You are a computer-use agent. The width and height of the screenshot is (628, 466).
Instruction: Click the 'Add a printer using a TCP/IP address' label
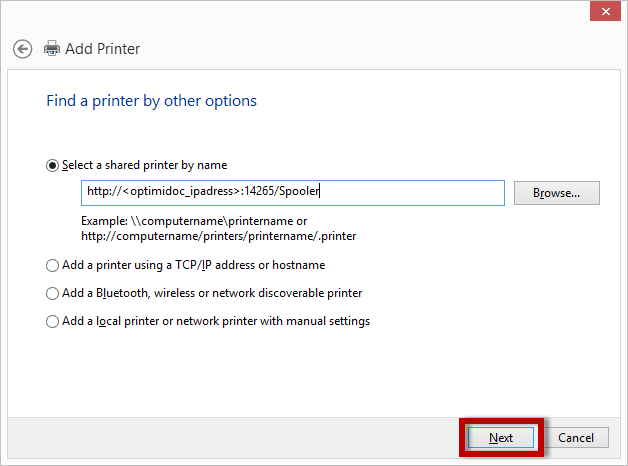193,265
